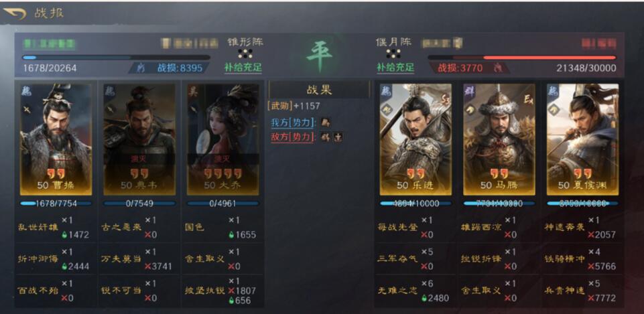Click the Ex badge on 马腾's card
644x314 pixels.
click(x=528, y=98)
